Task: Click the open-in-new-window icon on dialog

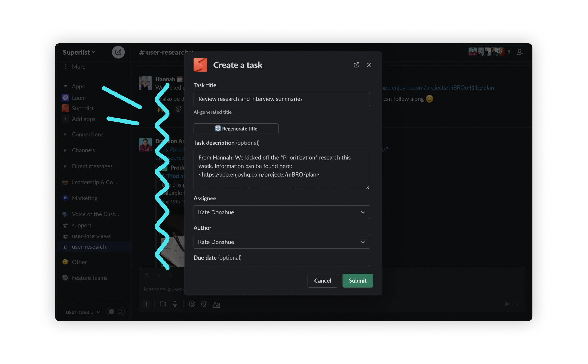Action: [357, 65]
